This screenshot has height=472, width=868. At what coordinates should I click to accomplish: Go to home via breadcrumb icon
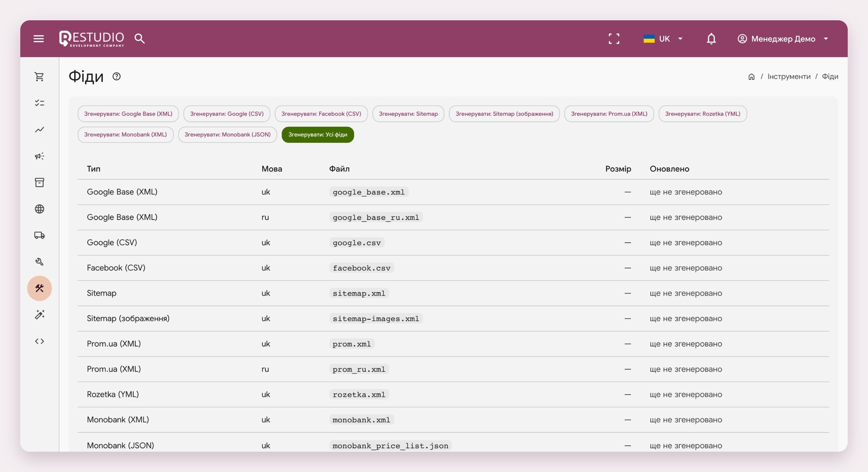click(x=751, y=77)
